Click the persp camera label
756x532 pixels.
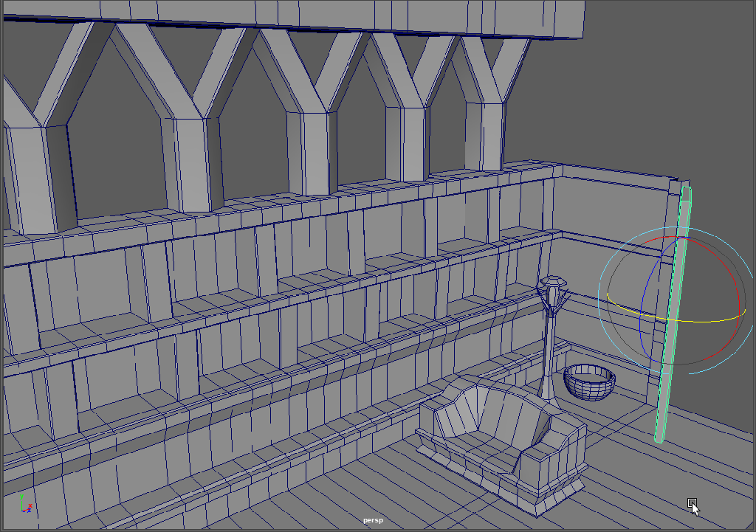click(373, 520)
